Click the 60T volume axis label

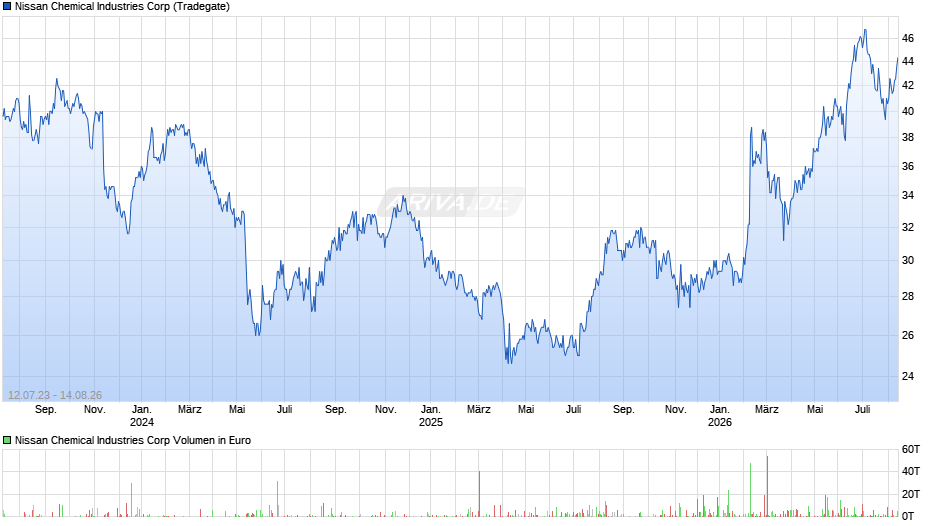coord(911,449)
